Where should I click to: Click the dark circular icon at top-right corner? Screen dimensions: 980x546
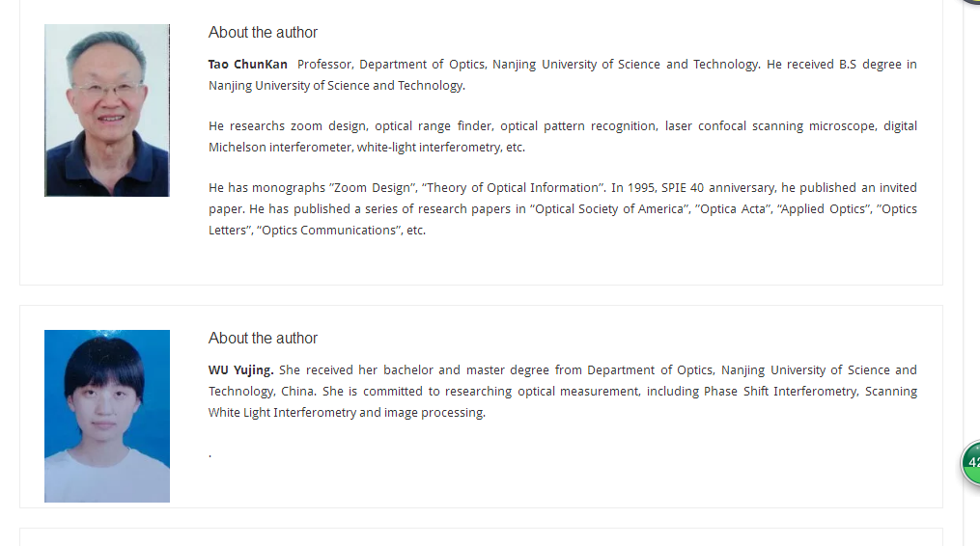point(970,2)
